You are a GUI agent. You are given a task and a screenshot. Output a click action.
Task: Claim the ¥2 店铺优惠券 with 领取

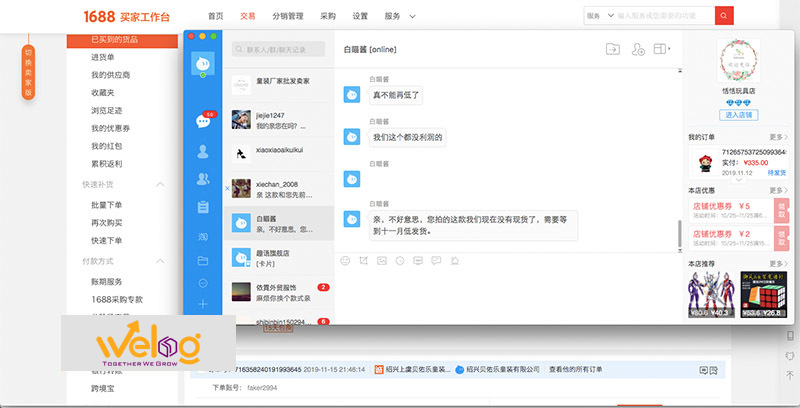coord(782,238)
